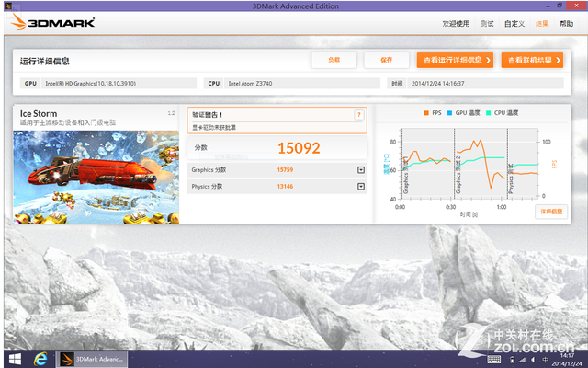Click the orange 查看运行详细信息 button

point(455,60)
